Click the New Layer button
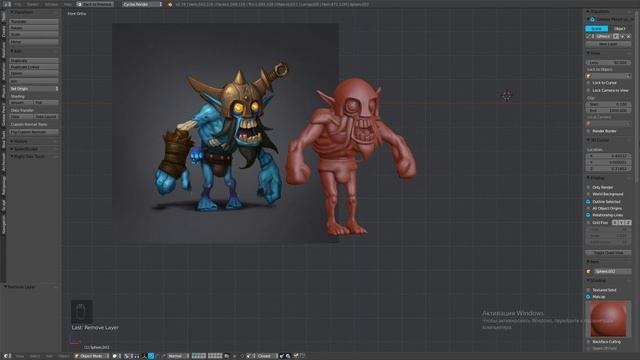The width and height of the screenshot is (640, 360). click(x=608, y=44)
